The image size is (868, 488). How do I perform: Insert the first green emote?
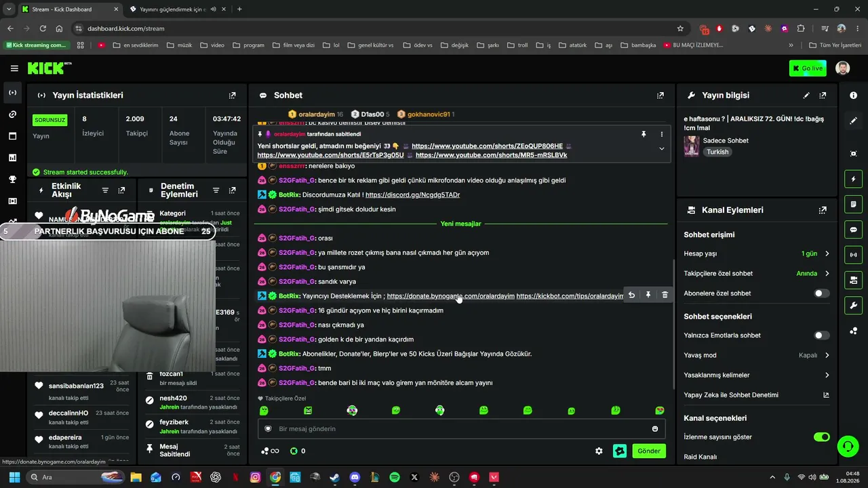coord(264,411)
